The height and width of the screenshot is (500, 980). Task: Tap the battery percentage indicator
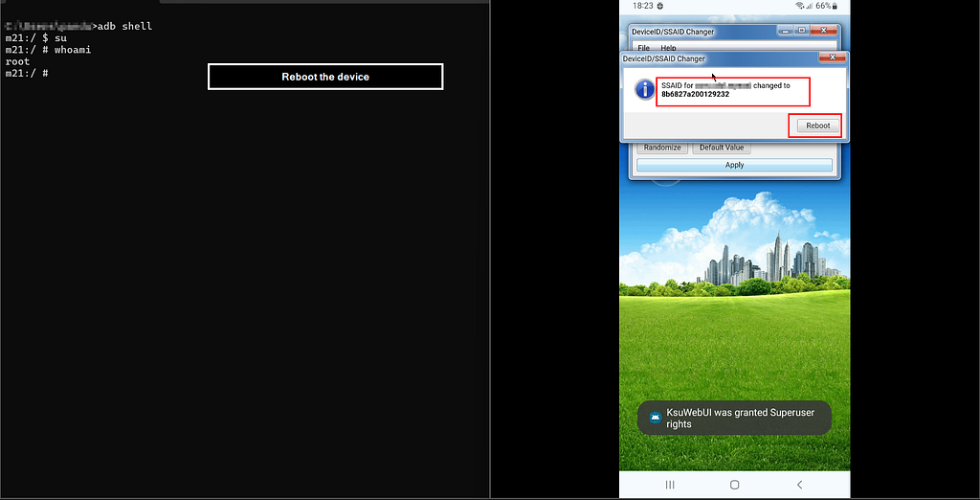pyautogui.click(x=826, y=6)
